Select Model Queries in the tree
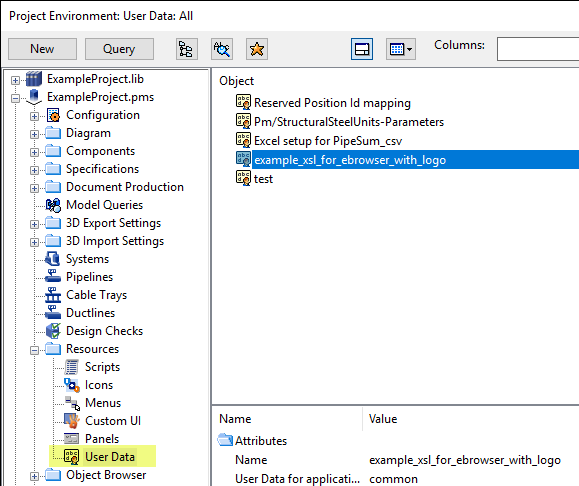Screen dimensions: 579x486 tap(104, 205)
